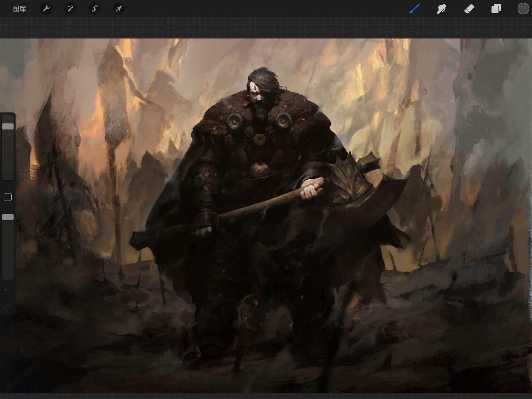Activate the Transform arrow tool
The image size is (532, 399).
click(x=119, y=9)
